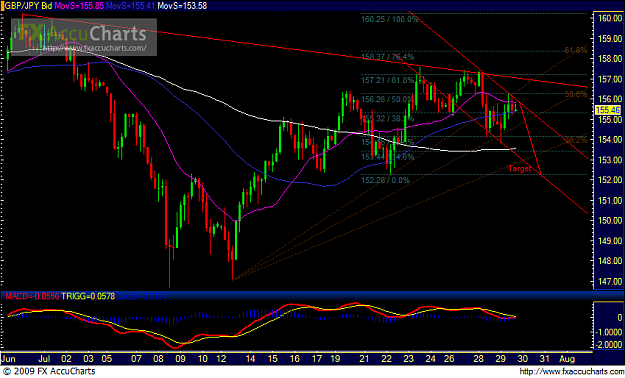Screen dimensions: 625x378
Task: Click the 158.00 price axis label
Action: tap(609, 59)
